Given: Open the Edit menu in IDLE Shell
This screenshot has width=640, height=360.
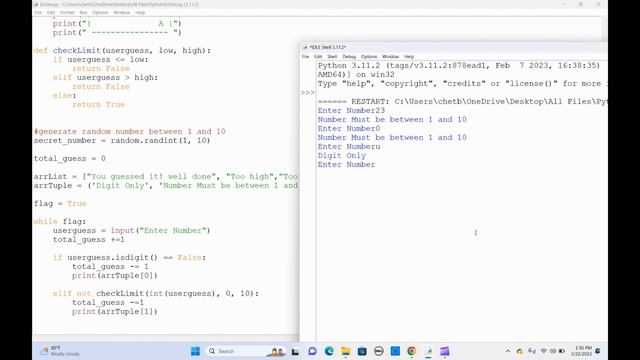Looking at the screenshot, I should [318, 57].
